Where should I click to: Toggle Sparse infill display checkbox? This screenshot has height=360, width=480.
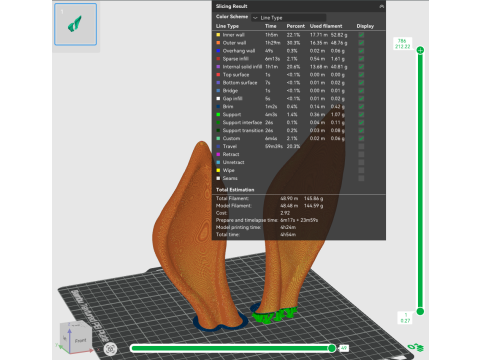[x=361, y=59]
